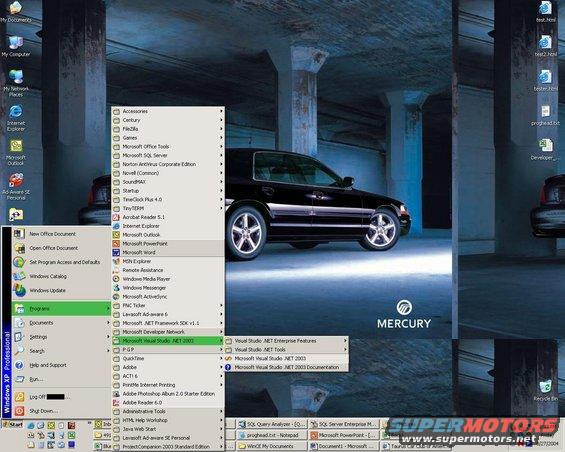Select test2.html file on the desktop
The image size is (565, 452).
pyautogui.click(x=546, y=46)
